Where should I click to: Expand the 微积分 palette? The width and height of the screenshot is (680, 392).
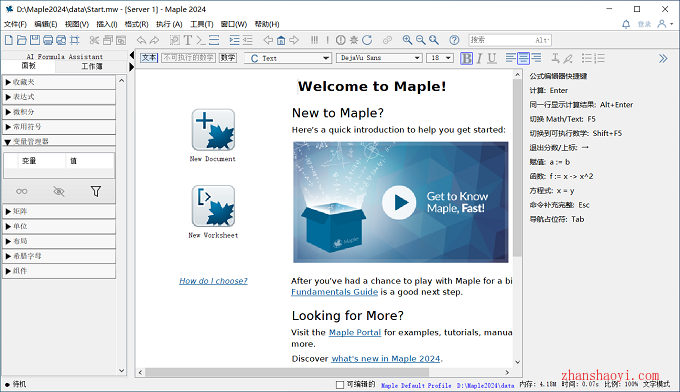tap(59, 112)
